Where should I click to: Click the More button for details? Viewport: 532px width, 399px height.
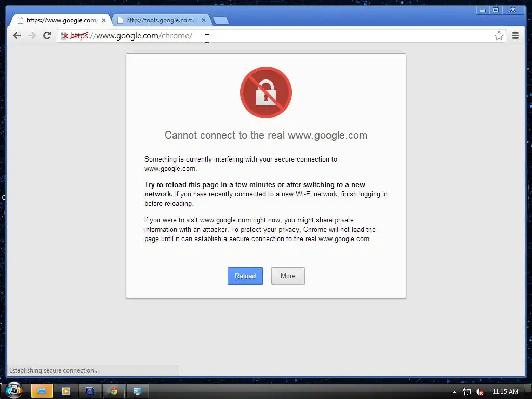coord(288,276)
